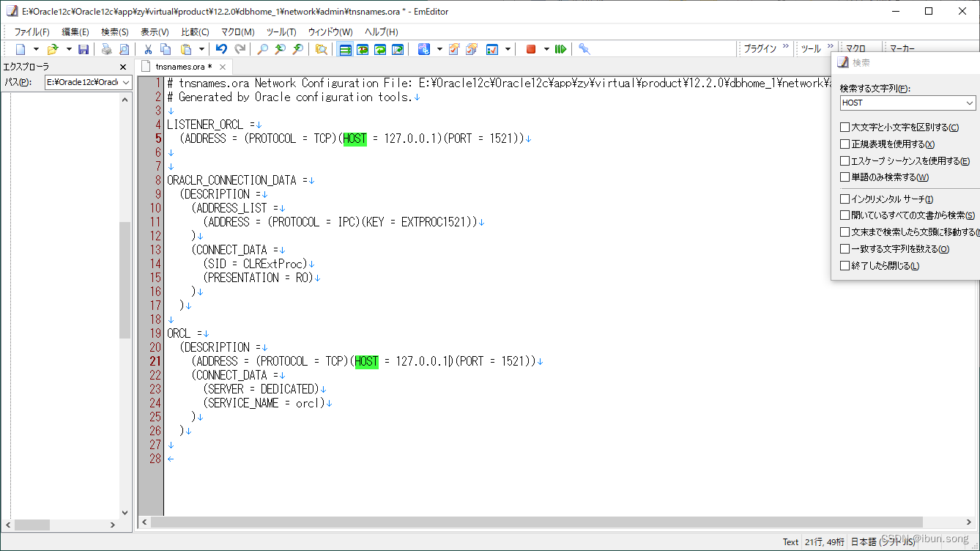Expand the ツール toolbar chevron
Screen dimensions: 980x551
click(x=831, y=46)
